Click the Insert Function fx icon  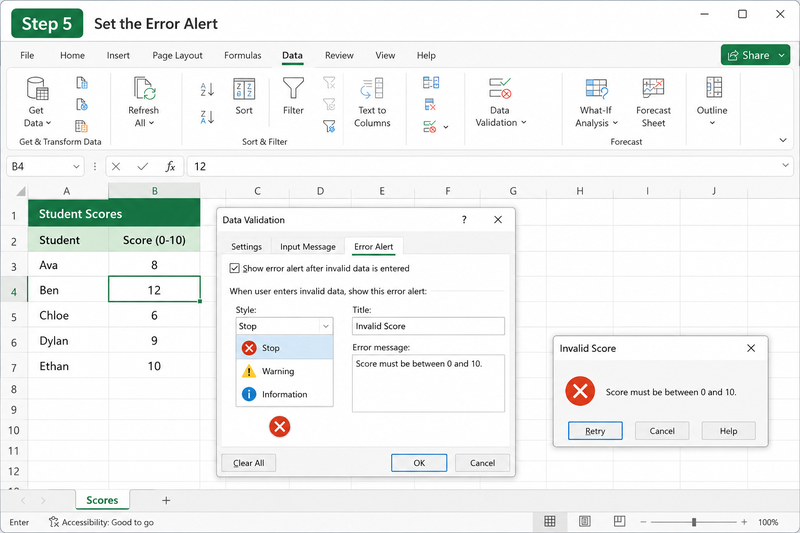tap(170, 166)
